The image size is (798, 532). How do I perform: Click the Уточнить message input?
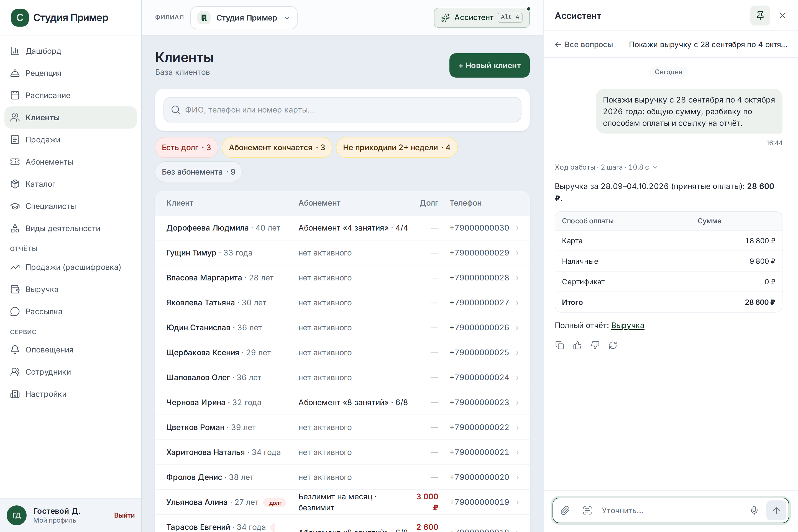[670, 510]
